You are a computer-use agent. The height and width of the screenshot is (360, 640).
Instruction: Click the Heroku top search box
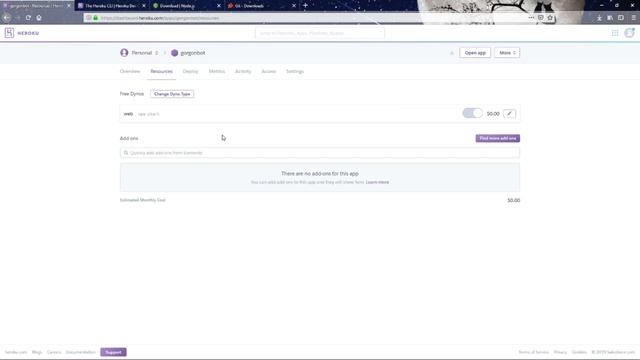(x=320, y=33)
